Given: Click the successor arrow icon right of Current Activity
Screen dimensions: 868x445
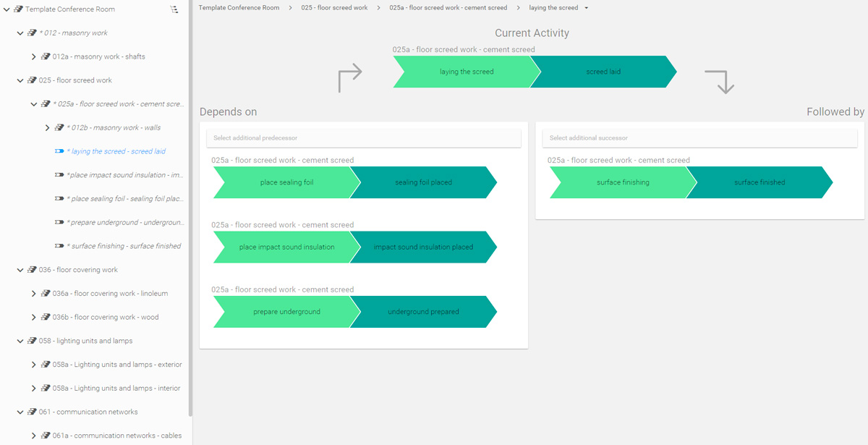Looking at the screenshot, I should click(720, 82).
